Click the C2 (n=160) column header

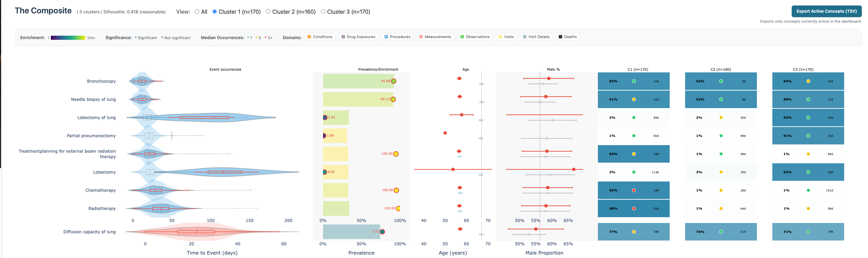[x=721, y=69]
